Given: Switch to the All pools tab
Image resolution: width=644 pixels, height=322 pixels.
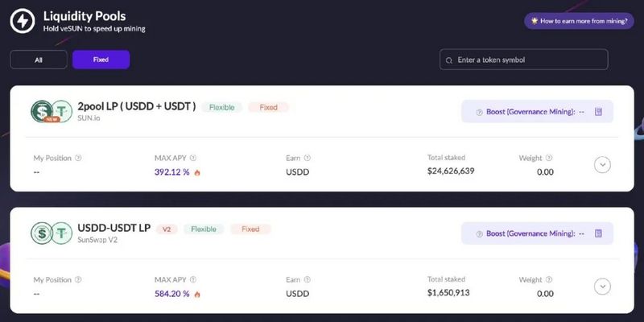Looking at the screenshot, I should click(x=38, y=60).
